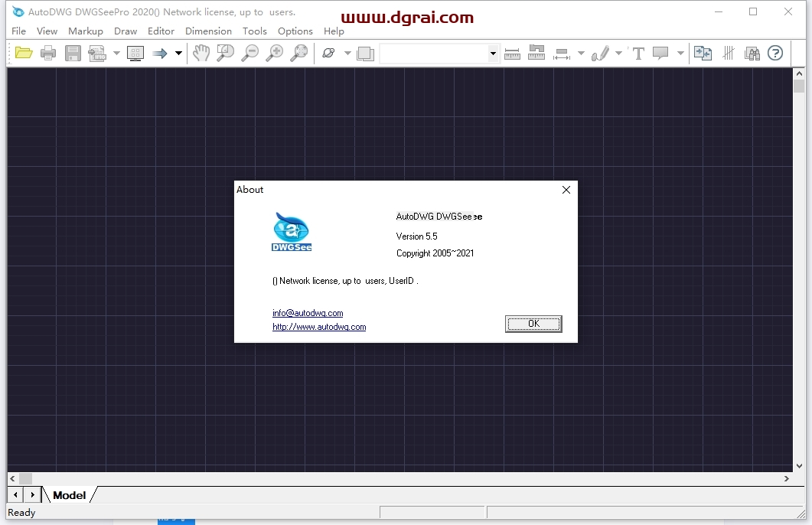Open the View menu
Image resolution: width=812 pixels, height=525 pixels.
coord(47,31)
